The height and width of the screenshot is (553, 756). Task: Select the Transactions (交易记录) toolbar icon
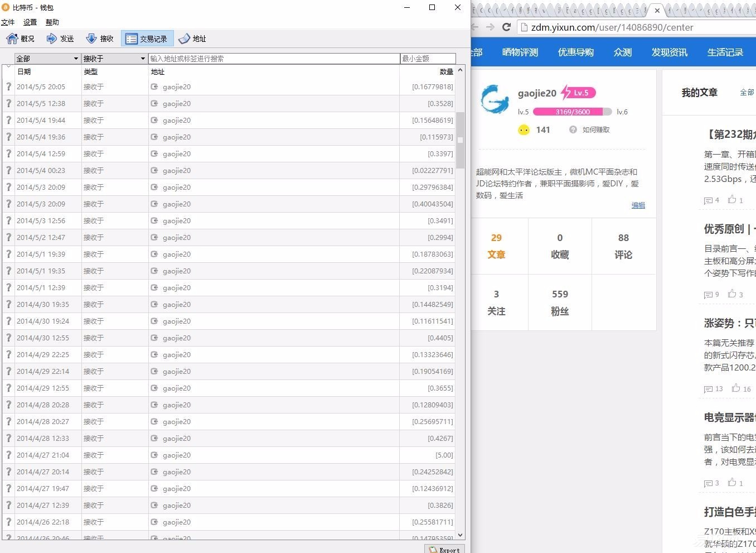[132, 39]
